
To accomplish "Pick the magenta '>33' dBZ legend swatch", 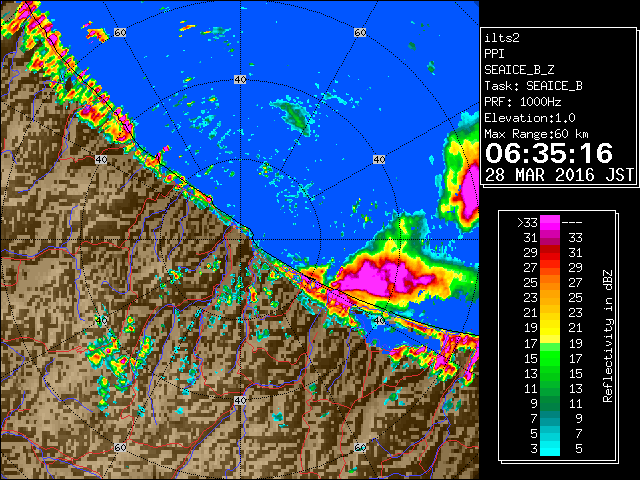I will coord(550,222).
